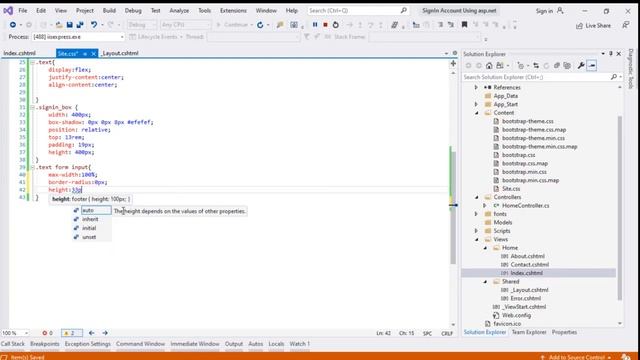Image resolution: width=640 pixels, height=360 pixels.
Task: Click the split editor plus icon
Action: click(453, 64)
